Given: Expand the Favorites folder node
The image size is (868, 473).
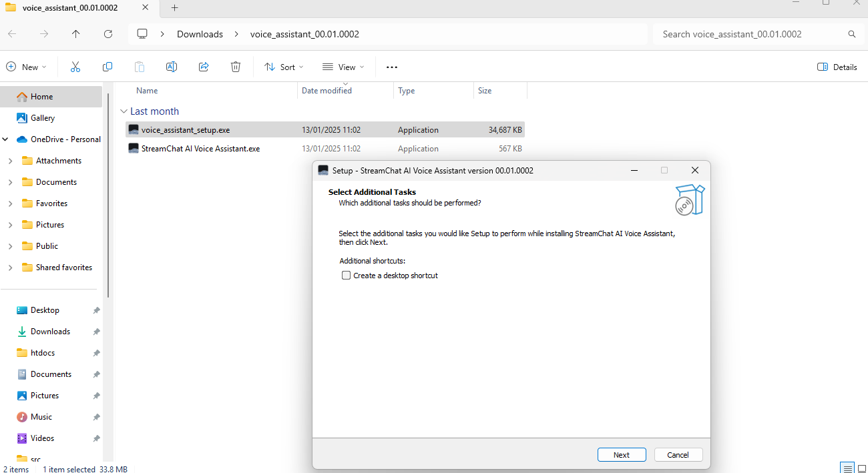Looking at the screenshot, I should click(10, 203).
